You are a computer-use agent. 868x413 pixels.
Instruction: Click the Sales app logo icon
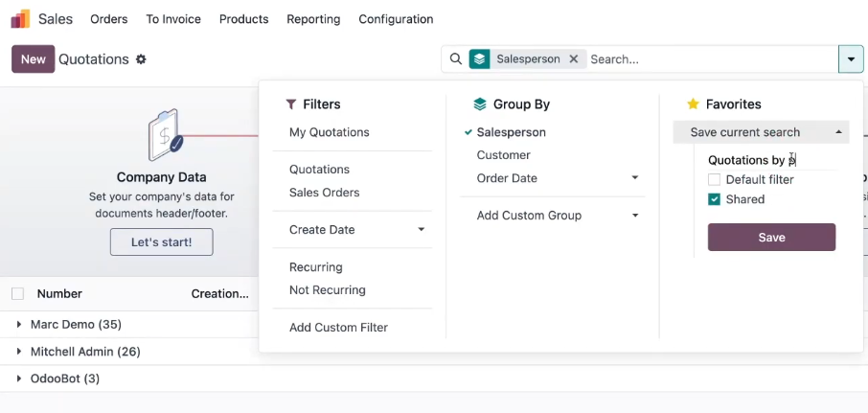(x=20, y=19)
